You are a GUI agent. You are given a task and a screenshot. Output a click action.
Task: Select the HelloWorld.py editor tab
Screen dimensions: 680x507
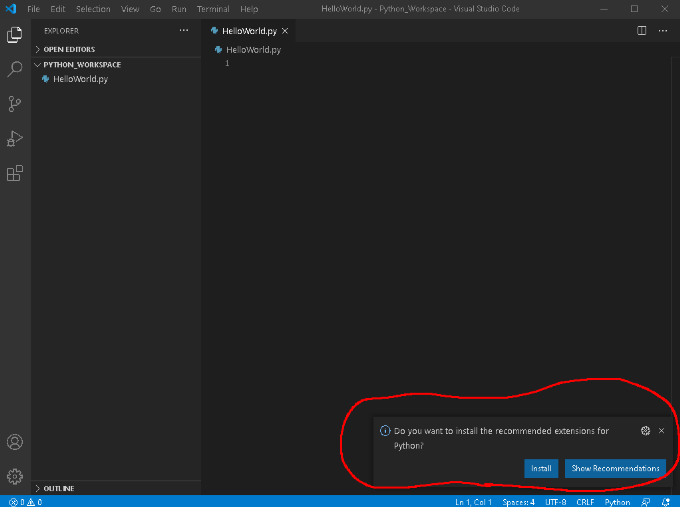(x=249, y=31)
